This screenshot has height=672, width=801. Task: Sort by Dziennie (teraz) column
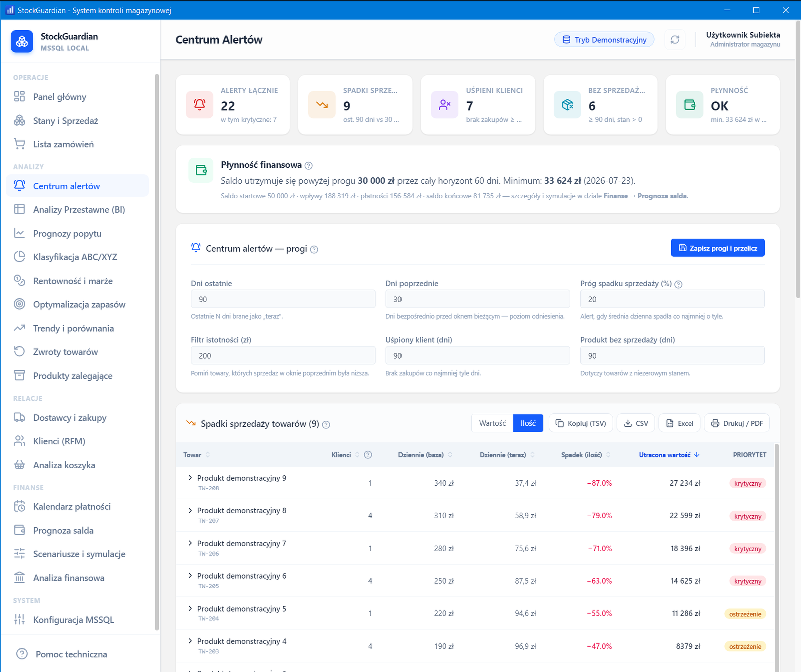click(x=507, y=455)
